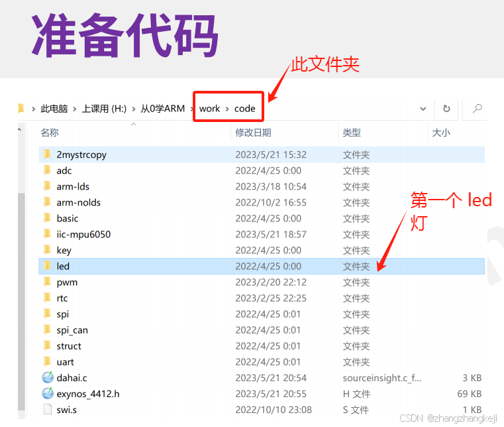Expand chevron before 此电脑 in breadcrumb
Image resolution: width=504 pixels, height=427 pixels.
point(33,109)
